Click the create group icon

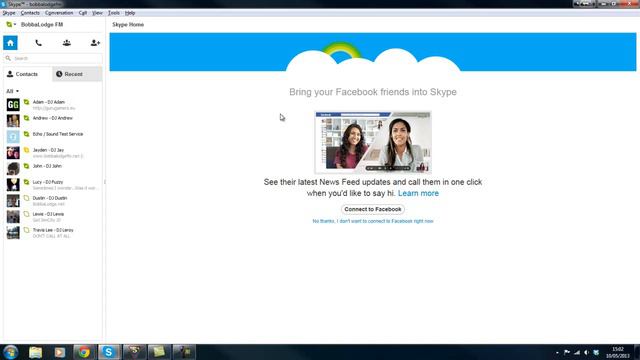pyautogui.click(x=67, y=42)
